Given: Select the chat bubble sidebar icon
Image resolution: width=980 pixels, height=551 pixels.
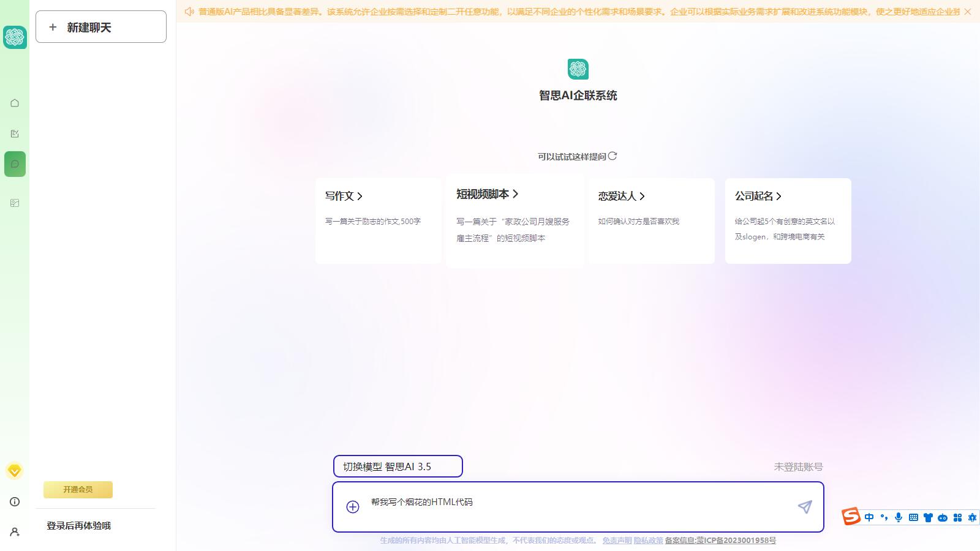Looking at the screenshot, I should click(15, 164).
